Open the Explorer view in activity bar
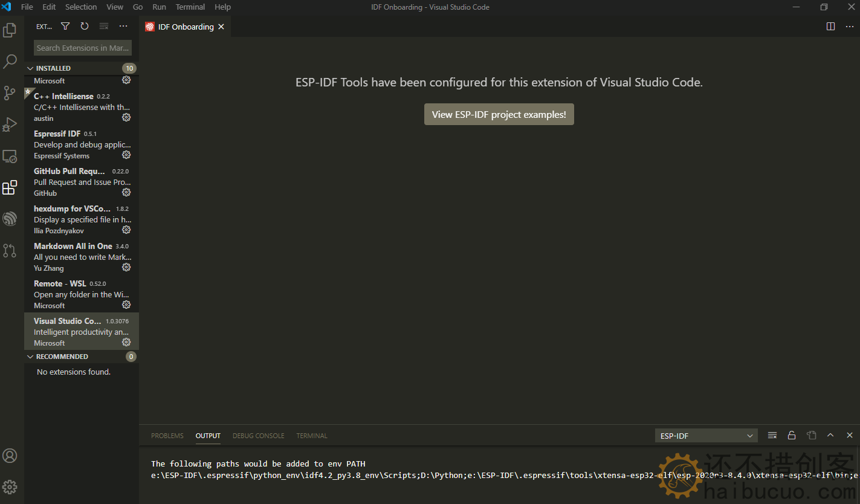Screen dimensions: 860x504 [x=10, y=30]
